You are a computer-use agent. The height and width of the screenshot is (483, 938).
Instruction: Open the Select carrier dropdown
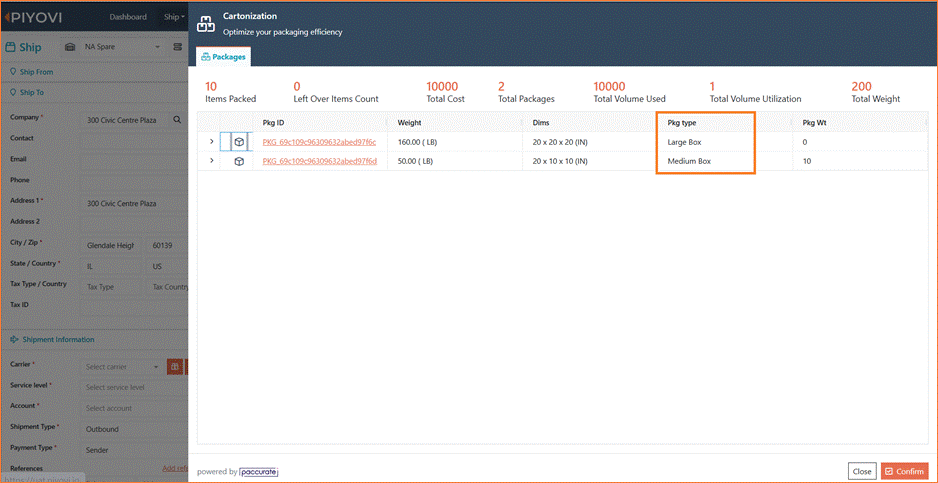(x=121, y=366)
